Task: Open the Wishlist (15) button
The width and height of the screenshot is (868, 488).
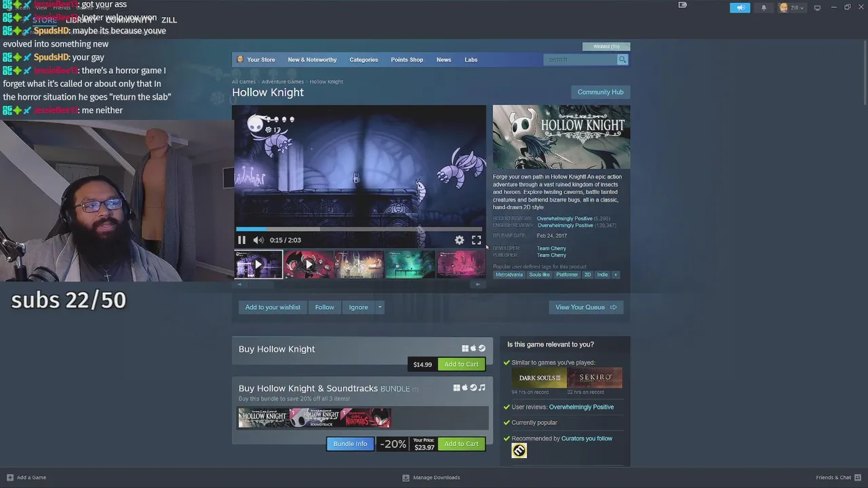Action: click(606, 46)
